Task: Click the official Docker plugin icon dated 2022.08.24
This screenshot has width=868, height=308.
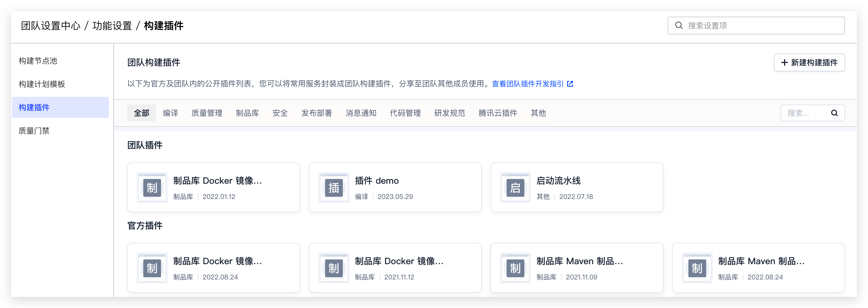Action: coord(152,268)
